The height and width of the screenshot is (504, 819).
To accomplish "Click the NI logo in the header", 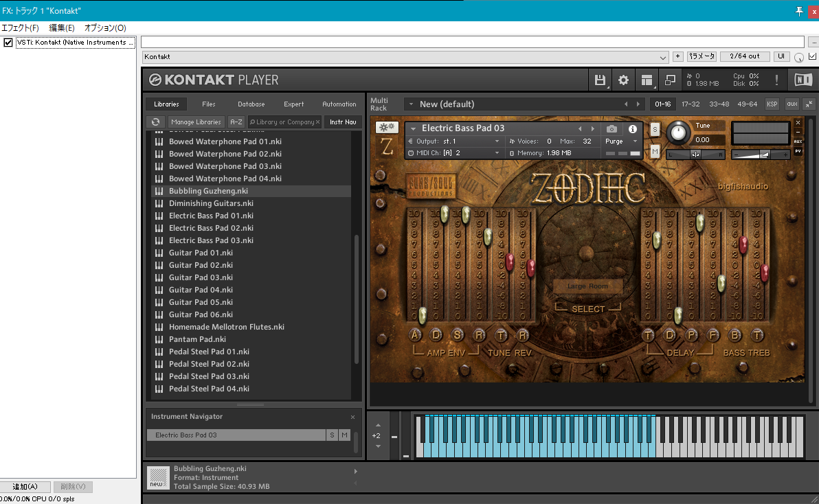I will [x=803, y=80].
